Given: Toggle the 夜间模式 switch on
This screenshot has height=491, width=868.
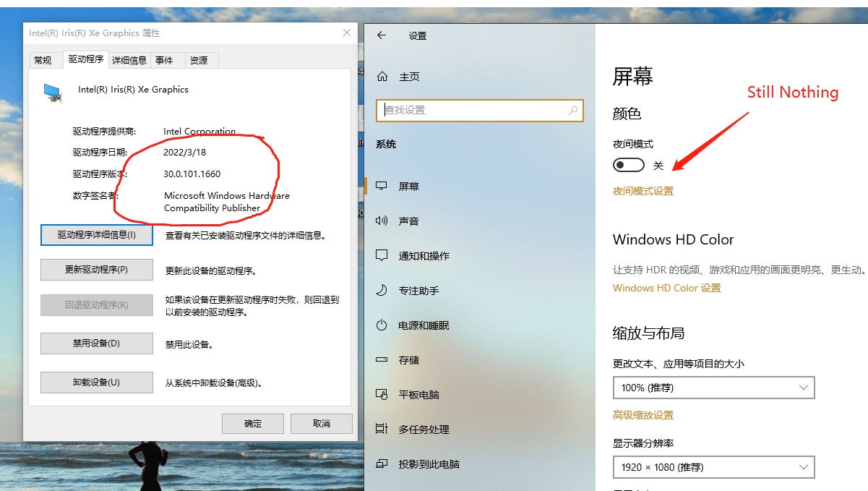Looking at the screenshot, I should (629, 166).
